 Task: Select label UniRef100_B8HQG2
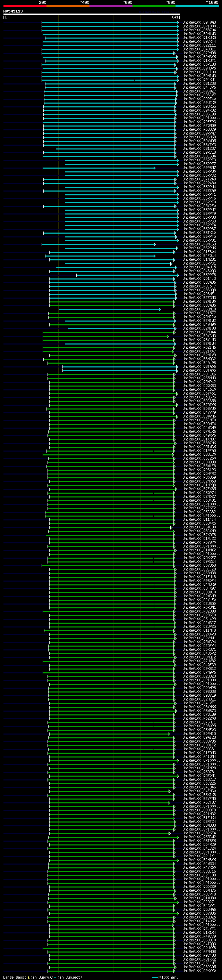click(199, 359)
